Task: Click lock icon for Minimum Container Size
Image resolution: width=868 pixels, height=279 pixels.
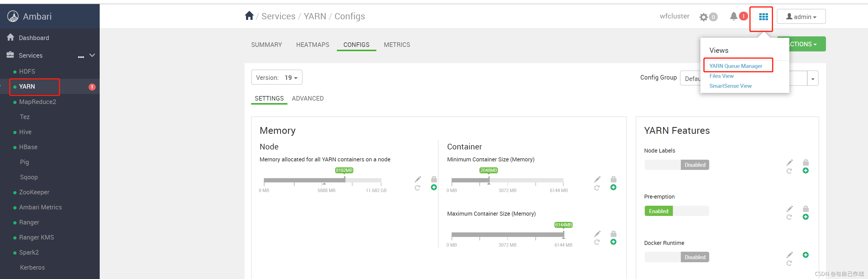Action: point(613,179)
